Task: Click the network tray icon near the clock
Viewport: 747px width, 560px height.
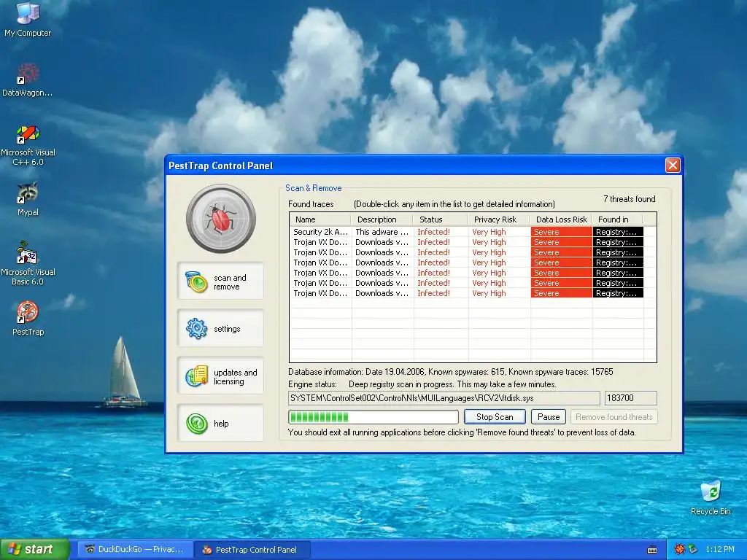Action: pyautogui.click(x=692, y=549)
